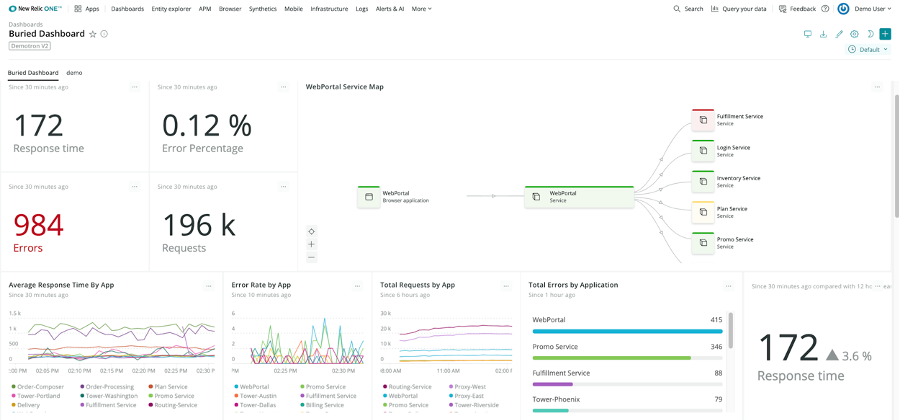
Task: Toggle Tower-Austin series in Error Rate legend
Action: pyautogui.click(x=254, y=396)
